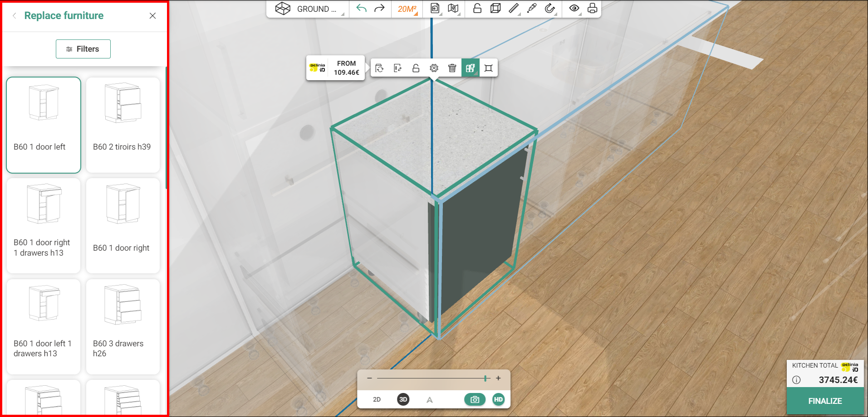Select B60 1 door right cabinet
Image resolution: width=868 pixels, height=417 pixels.
(123, 226)
